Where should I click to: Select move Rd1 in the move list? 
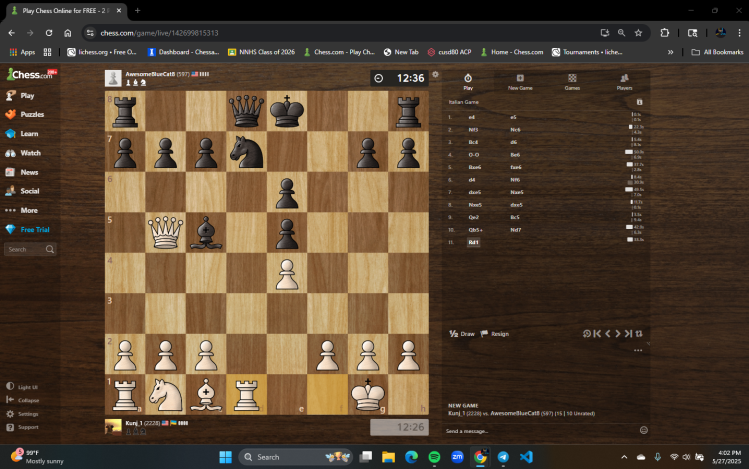pyautogui.click(x=473, y=242)
